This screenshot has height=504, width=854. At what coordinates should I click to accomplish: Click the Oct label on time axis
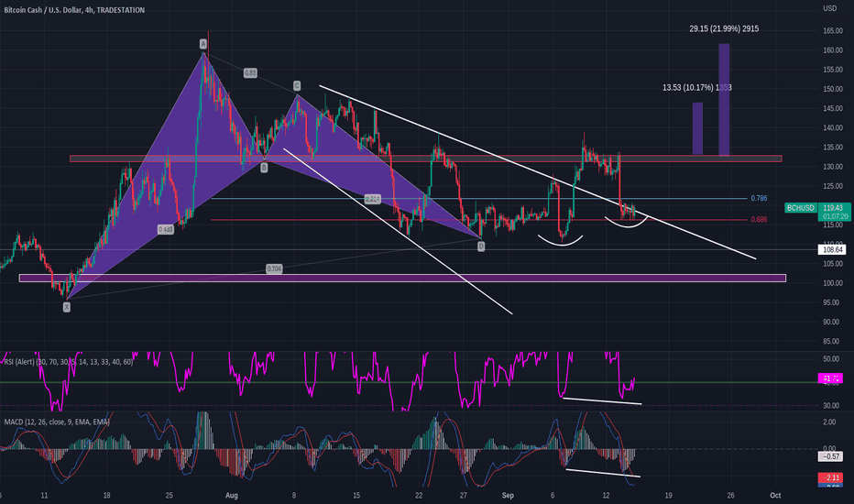coord(775,495)
